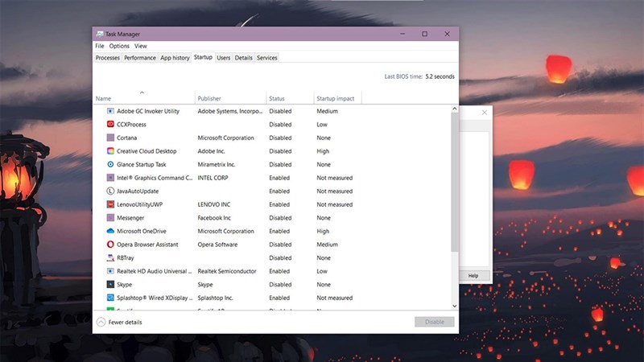Click the JavaAutoUpdate icon
The height and width of the screenshot is (362, 644).
[x=110, y=191]
